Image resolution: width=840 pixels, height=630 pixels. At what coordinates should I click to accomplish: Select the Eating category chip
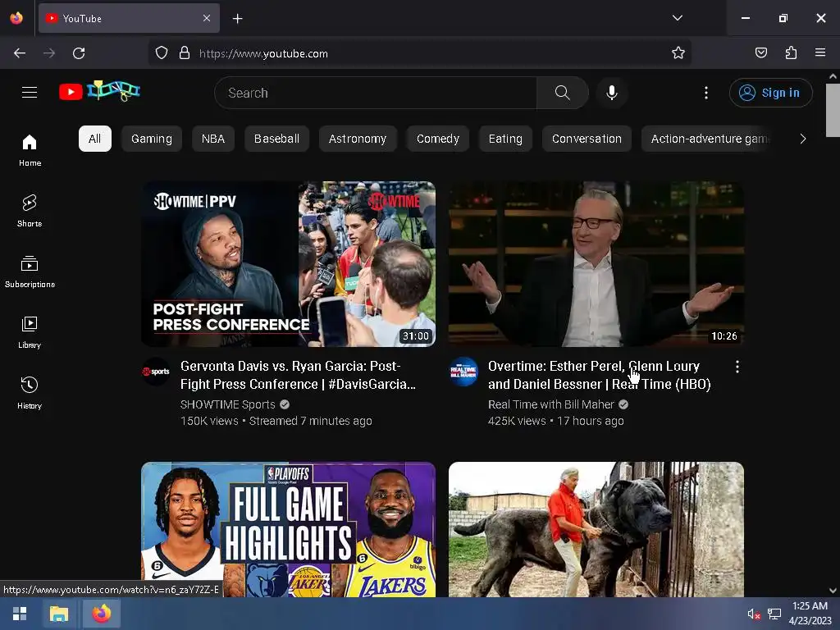505,139
